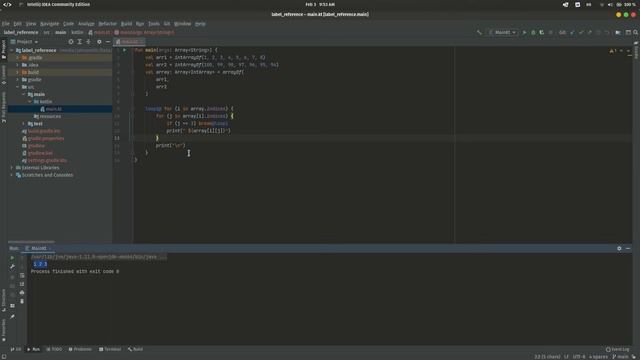
Task: Toggle the Pull Requests side tab
Action: 4,107
